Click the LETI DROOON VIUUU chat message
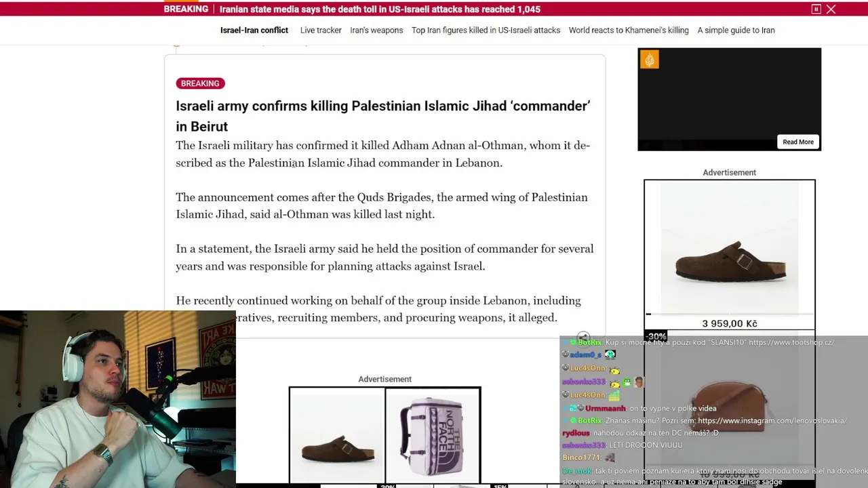The width and height of the screenshot is (868, 488). 646,445
